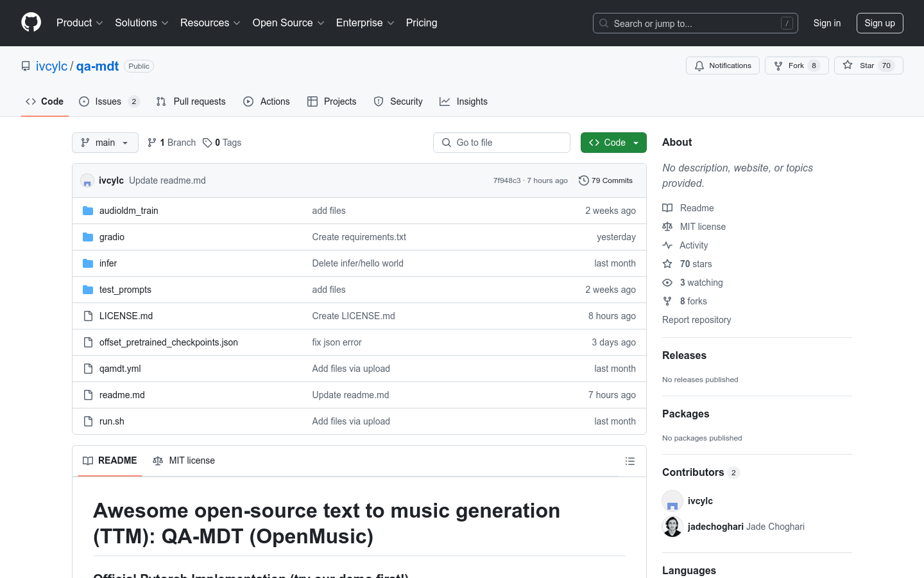Screen dimensions: 924x578
Task: View the 79 Commits history
Action: pyautogui.click(x=606, y=180)
